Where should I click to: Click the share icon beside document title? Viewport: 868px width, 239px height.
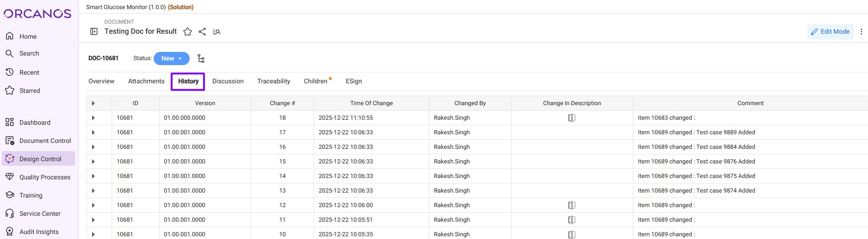[202, 32]
